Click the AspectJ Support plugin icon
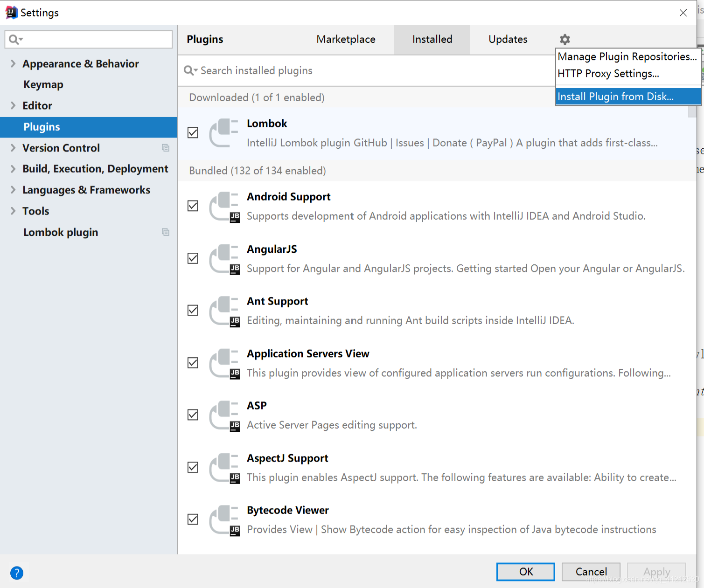 (x=224, y=468)
